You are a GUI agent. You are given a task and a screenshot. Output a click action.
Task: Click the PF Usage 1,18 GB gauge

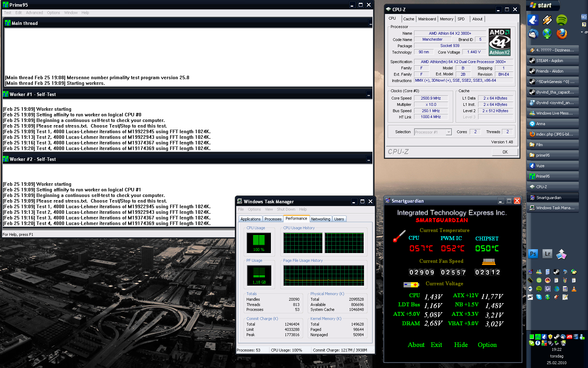coord(259,275)
